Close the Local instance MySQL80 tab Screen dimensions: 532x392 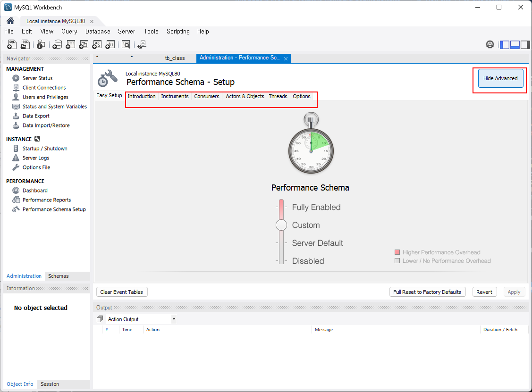92,21
